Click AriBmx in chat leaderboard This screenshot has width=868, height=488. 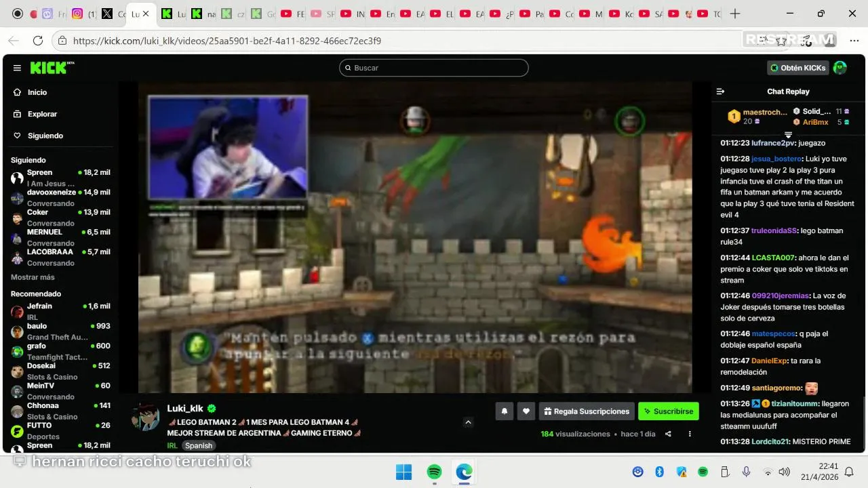tap(816, 122)
